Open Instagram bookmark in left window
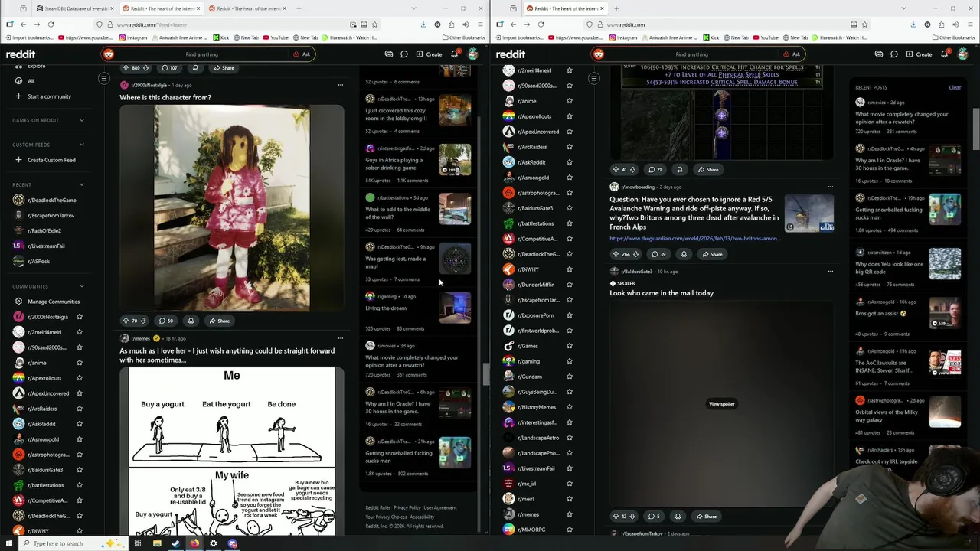Viewport: 980px width, 551px height. [x=133, y=37]
